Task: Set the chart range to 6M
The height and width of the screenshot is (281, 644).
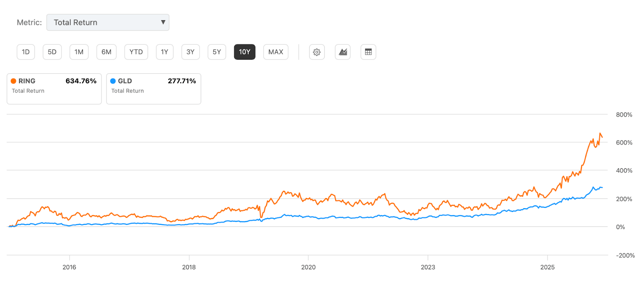Action: coord(106,52)
